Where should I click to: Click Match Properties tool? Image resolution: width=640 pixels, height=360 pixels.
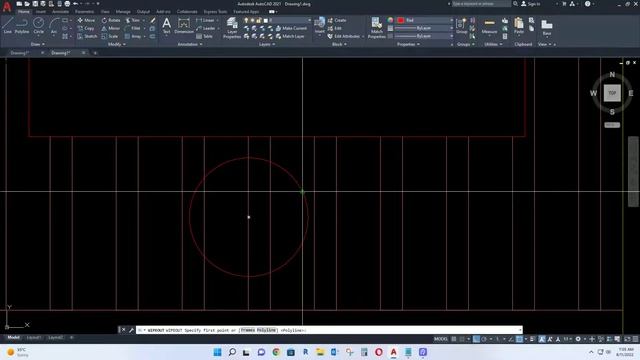(376, 28)
